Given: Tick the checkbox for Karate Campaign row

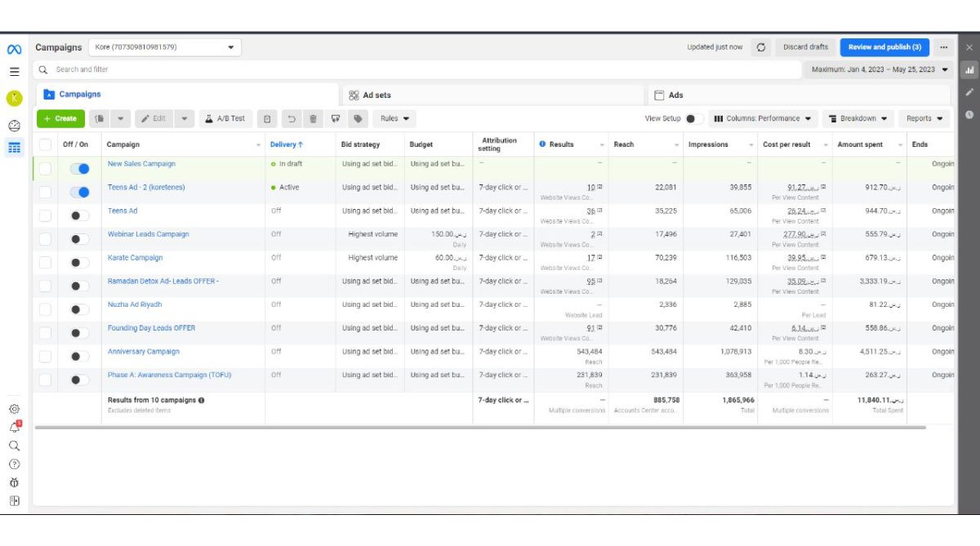Looking at the screenshot, I should coord(45,263).
